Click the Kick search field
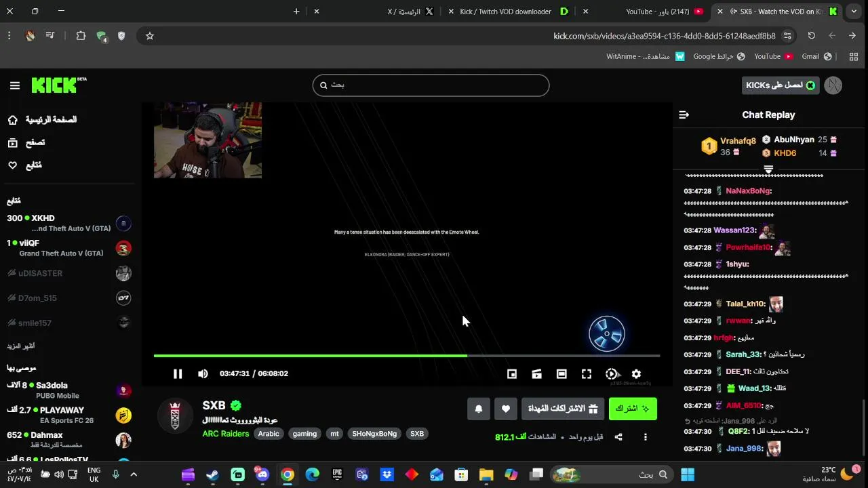The height and width of the screenshot is (488, 868). click(431, 85)
